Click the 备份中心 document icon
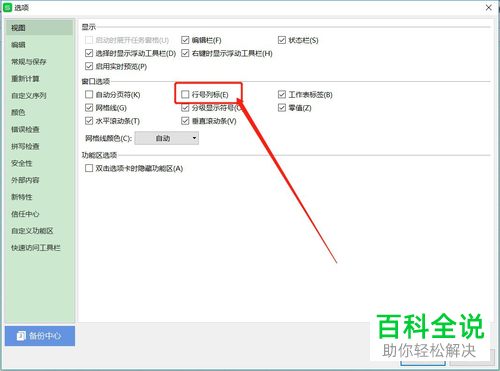 click(x=21, y=336)
